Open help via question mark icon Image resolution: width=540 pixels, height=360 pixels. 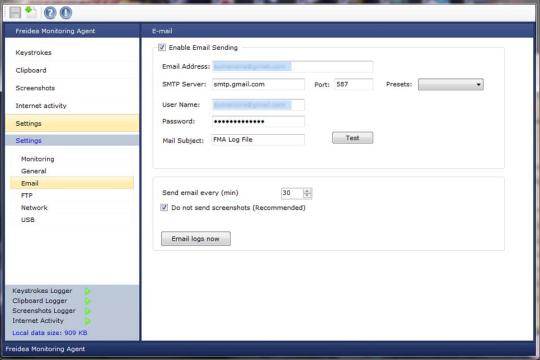click(50, 13)
